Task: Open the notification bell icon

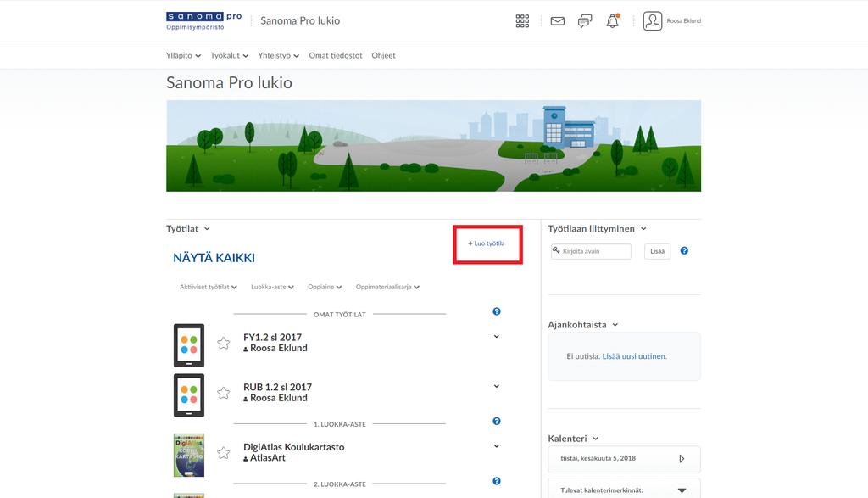Action: [x=612, y=21]
